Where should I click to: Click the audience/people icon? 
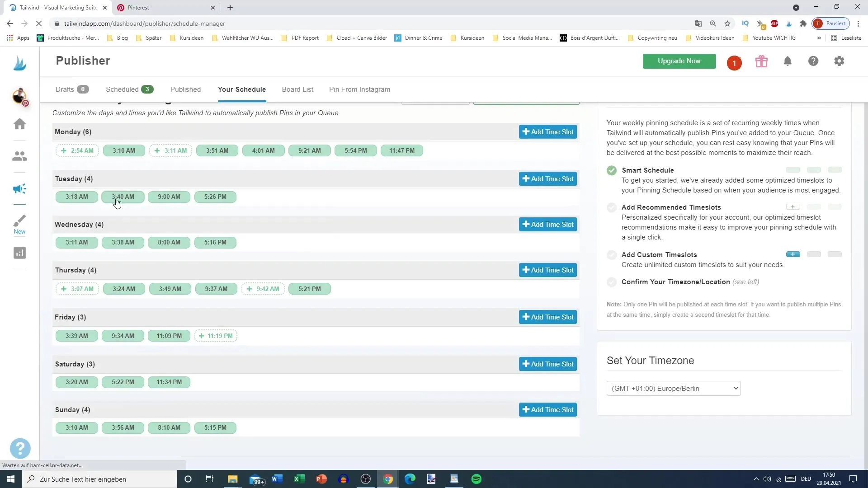point(20,156)
